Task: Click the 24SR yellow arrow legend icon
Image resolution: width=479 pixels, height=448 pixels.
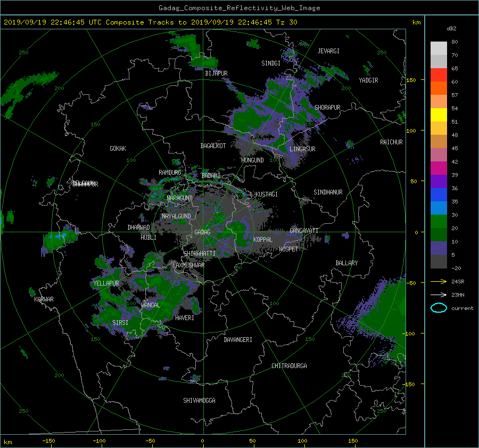Action: 439,281
